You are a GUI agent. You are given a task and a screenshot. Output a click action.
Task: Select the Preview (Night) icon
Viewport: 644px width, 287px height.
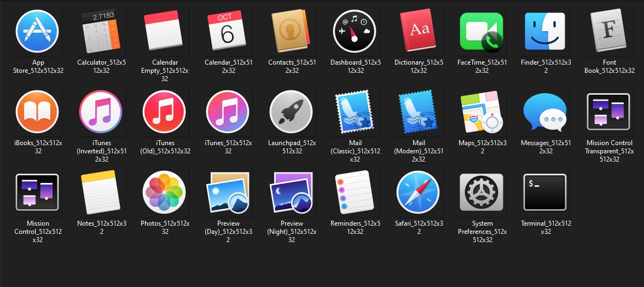pyautogui.click(x=291, y=192)
